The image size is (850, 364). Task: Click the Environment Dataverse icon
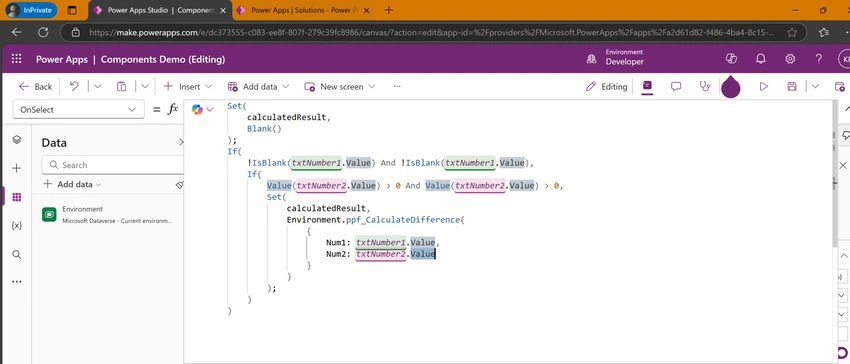[x=49, y=215]
